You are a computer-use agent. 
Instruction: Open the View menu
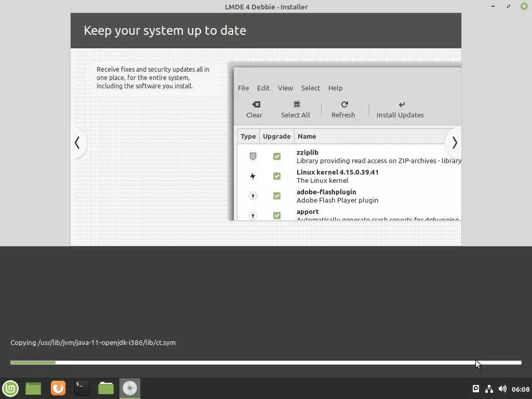click(285, 88)
